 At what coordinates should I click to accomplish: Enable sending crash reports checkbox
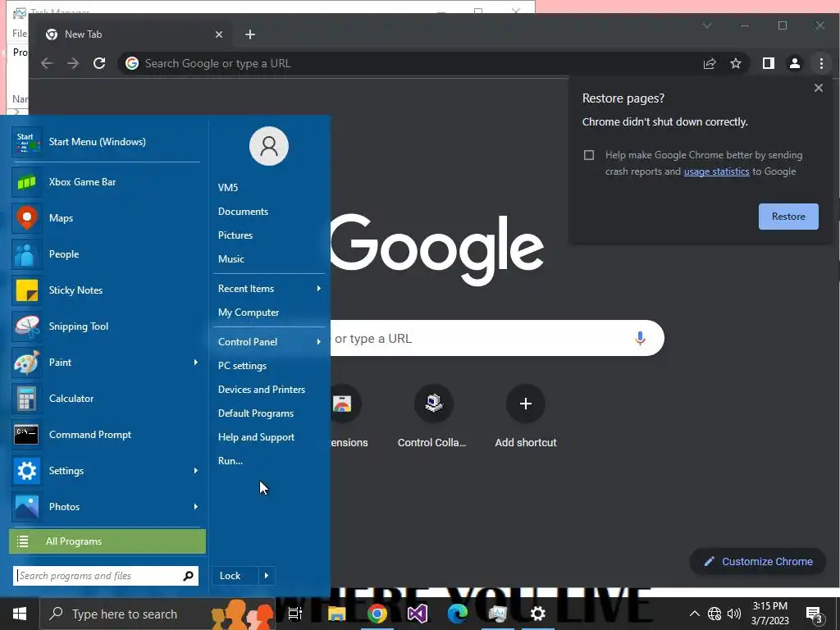pyautogui.click(x=589, y=155)
